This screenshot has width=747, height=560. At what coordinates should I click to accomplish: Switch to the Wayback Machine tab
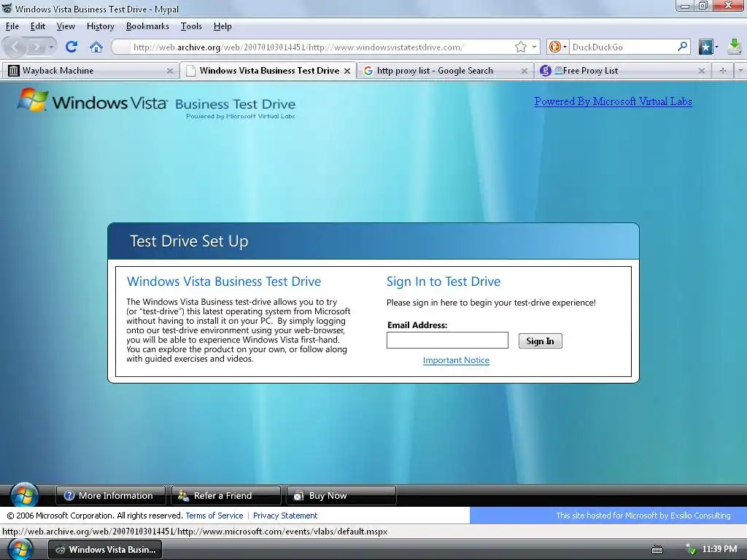coord(90,71)
